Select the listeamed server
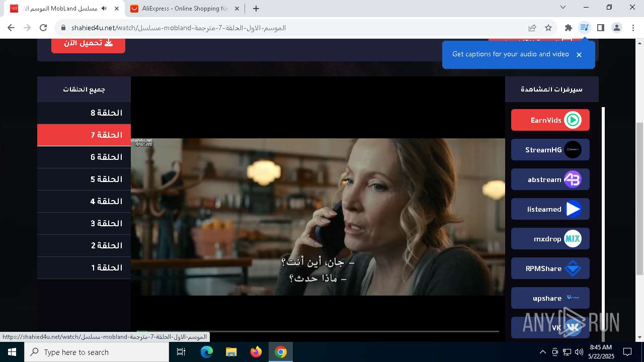The image size is (644, 362). click(x=550, y=209)
